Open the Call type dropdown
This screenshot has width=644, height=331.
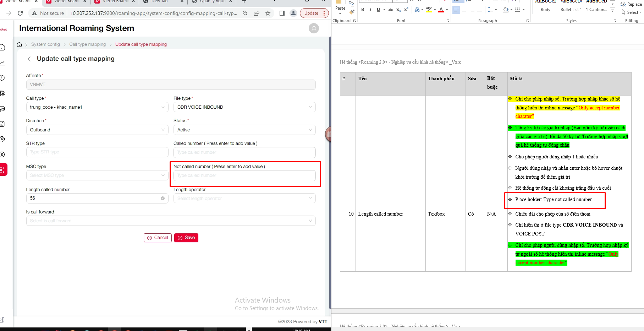point(97,107)
